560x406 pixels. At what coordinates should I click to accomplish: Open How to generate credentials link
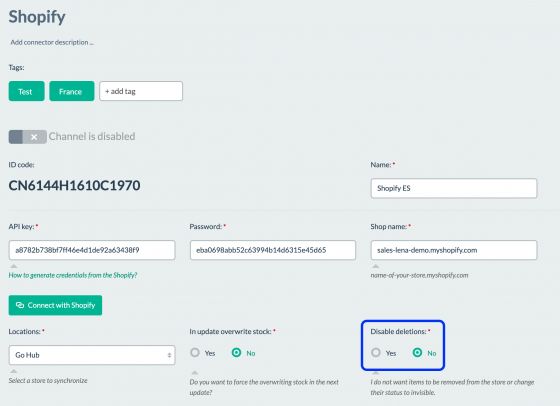[73, 275]
